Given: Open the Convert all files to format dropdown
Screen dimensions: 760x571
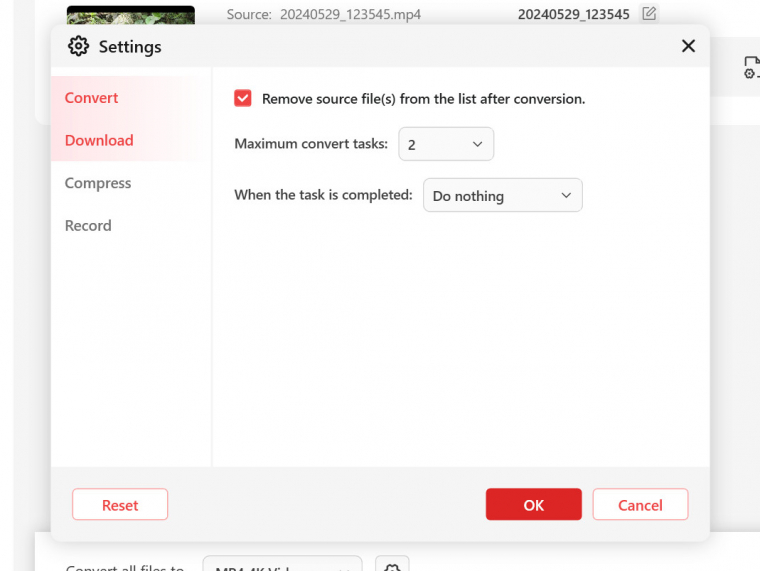Looking at the screenshot, I should pos(282,565).
